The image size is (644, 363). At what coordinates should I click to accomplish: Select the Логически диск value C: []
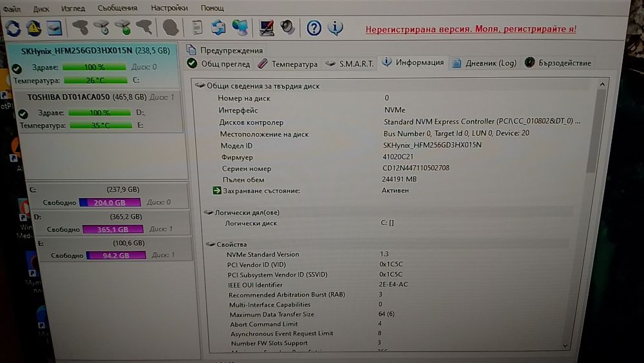tap(387, 223)
